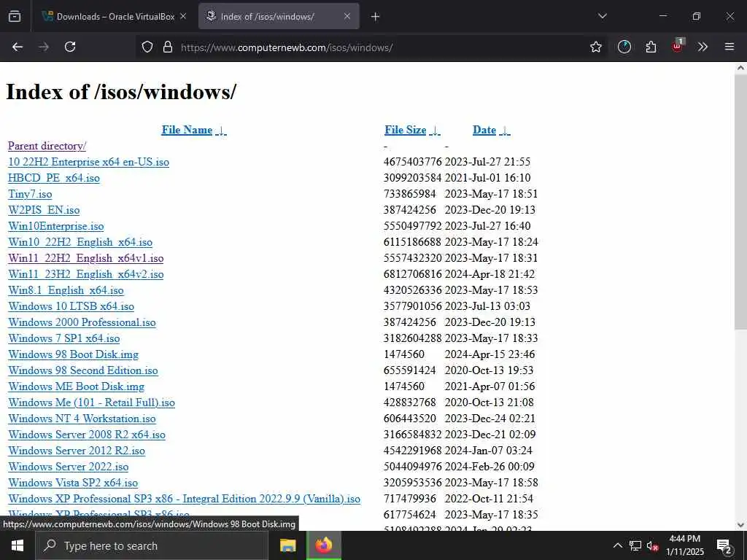The height and width of the screenshot is (560, 747).
Task: Download Windows 10 LTSB x64.iso
Action: (x=71, y=306)
